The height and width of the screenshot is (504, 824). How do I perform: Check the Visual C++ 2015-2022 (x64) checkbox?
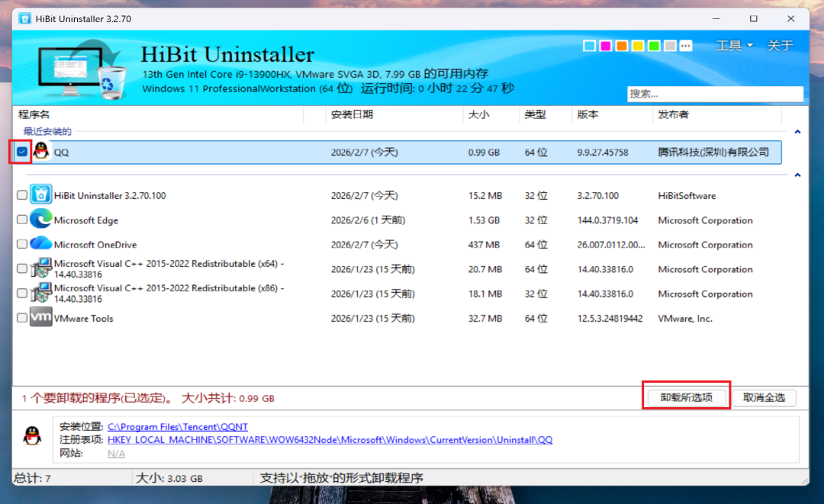[21, 268]
